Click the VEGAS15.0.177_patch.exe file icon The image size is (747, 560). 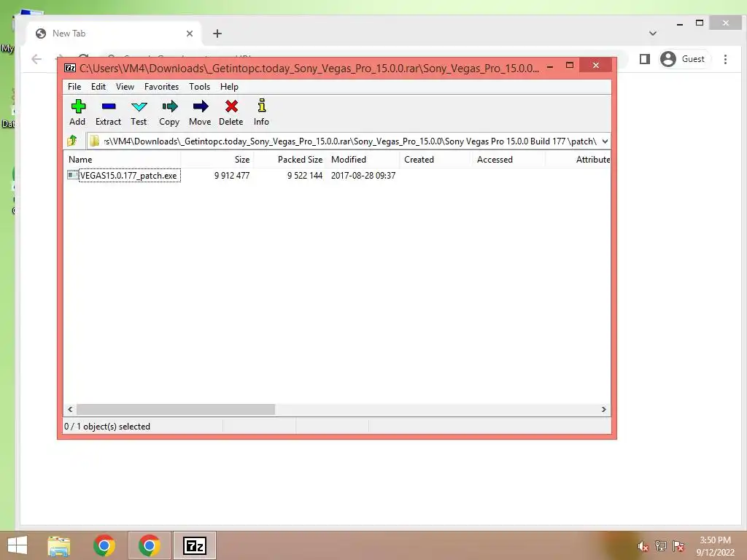pyautogui.click(x=72, y=175)
